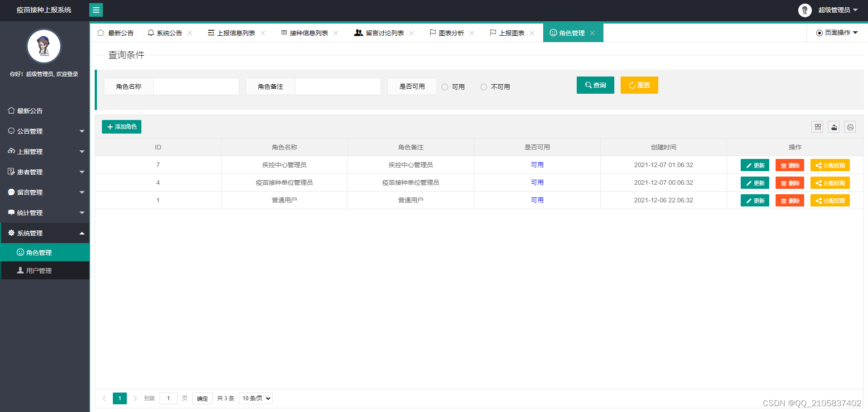Open 最新公告 in sidebar
The image size is (868, 412).
pos(45,111)
